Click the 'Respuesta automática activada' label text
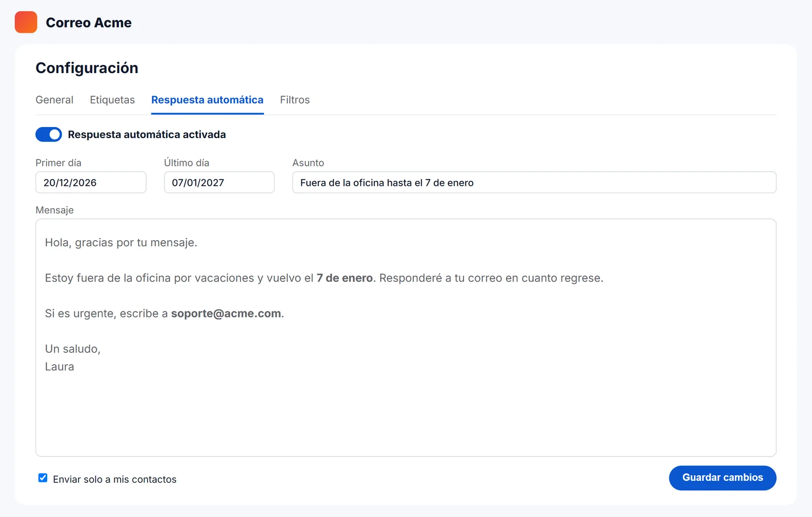The height and width of the screenshot is (517, 812). coord(147,135)
